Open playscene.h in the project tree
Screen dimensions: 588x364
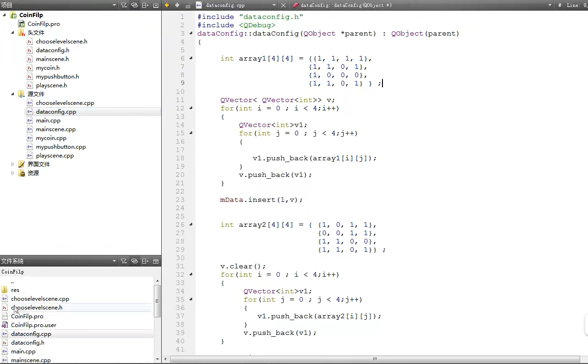[51, 85]
